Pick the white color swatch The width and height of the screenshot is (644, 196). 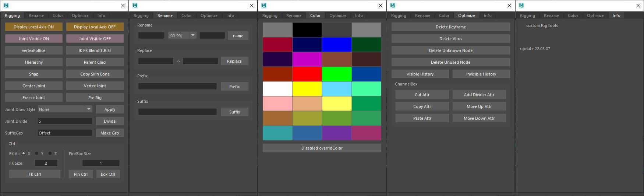pos(278,89)
